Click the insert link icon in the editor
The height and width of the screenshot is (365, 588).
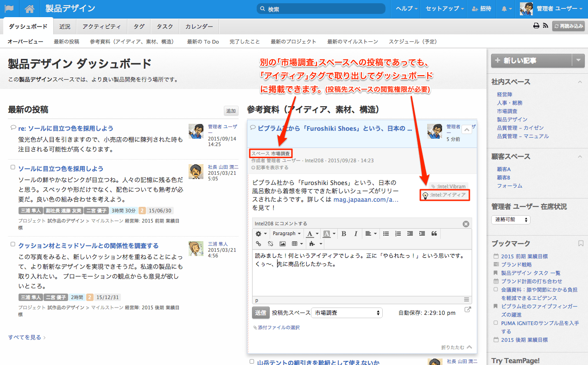click(259, 244)
